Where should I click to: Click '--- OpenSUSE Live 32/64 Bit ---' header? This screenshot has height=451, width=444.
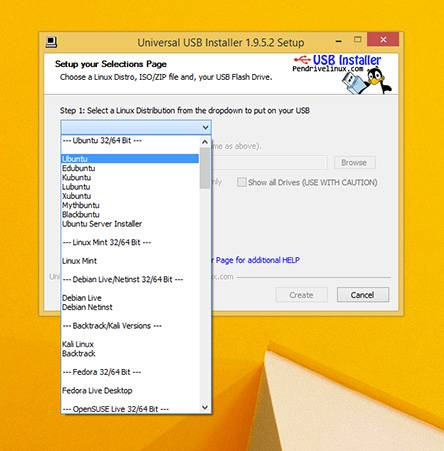point(130,409)
